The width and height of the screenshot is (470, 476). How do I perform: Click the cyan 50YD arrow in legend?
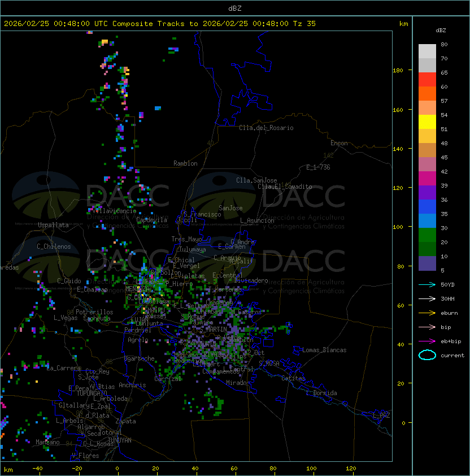click(427, 284)
